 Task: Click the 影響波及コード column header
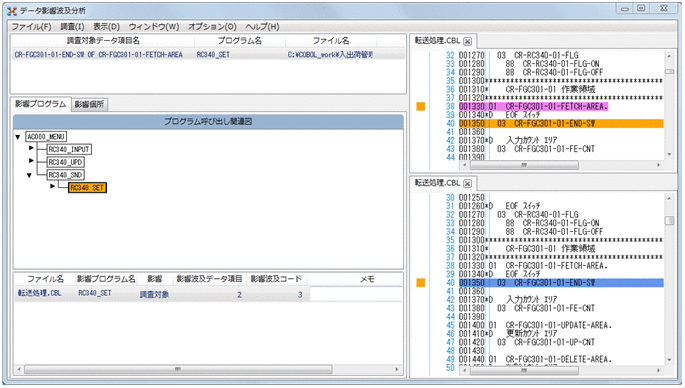point(276,279)
